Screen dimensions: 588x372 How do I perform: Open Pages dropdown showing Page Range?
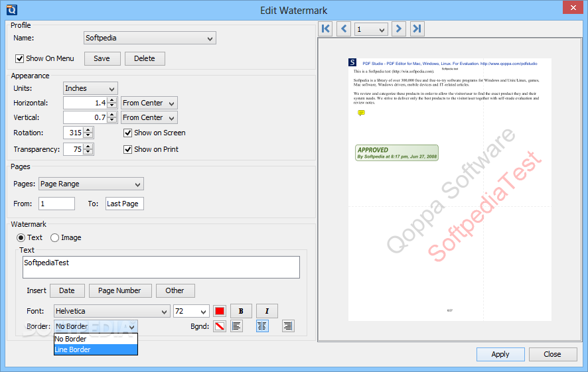(x=91, y=184)
